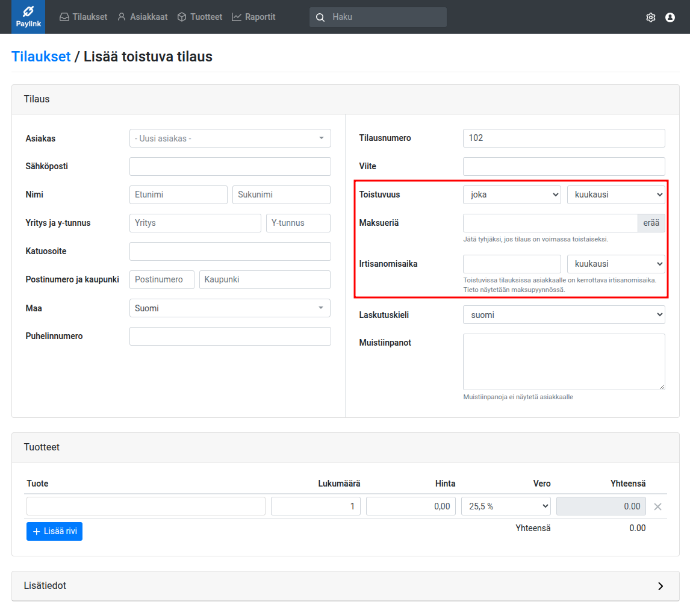Click the search magnifier icon
690x616 pixels.
[320, 17]
